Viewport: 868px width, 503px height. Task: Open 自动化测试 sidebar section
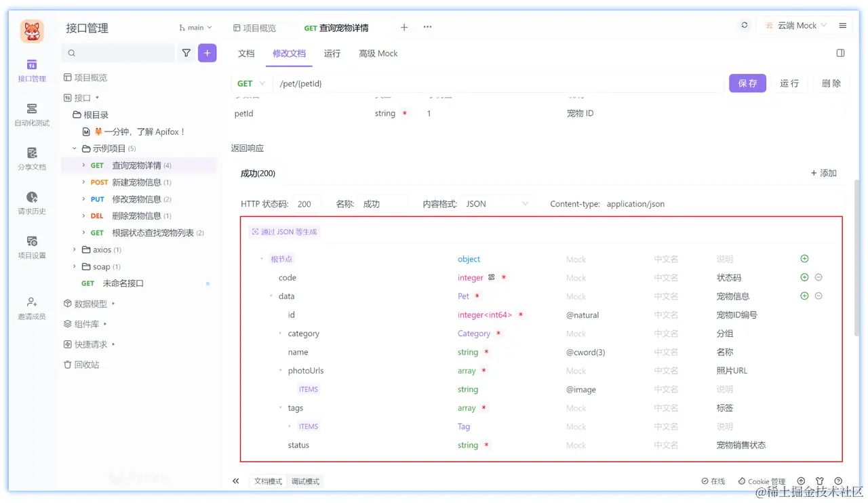pyautogui.click(x=32, y=115)
